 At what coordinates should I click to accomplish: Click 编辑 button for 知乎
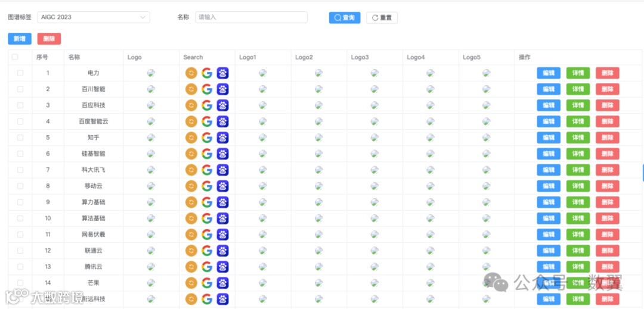click(x=549, y=138)
